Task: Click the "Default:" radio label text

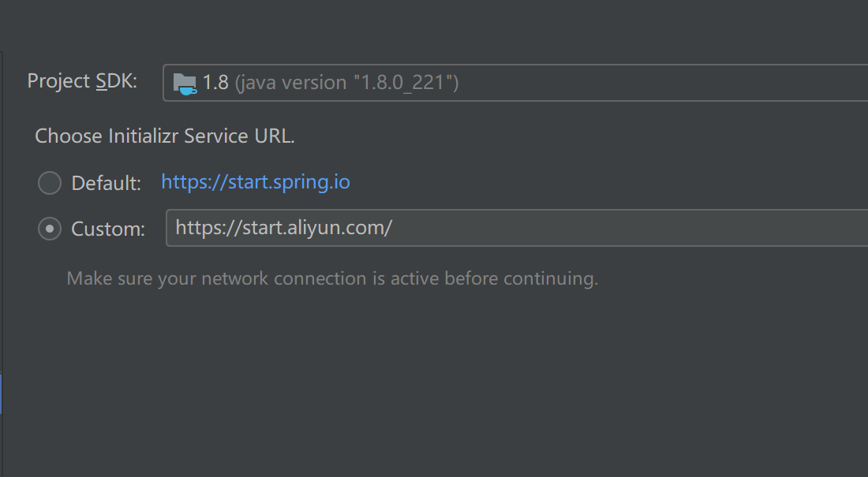Action: (107, 183)
